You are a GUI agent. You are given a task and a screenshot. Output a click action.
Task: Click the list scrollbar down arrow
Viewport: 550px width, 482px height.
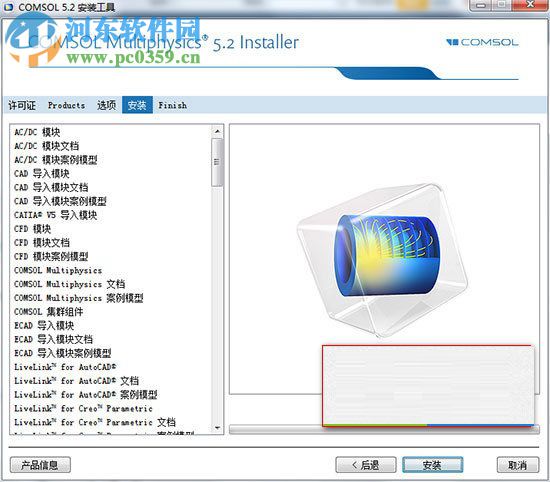[x=217, y=428]
